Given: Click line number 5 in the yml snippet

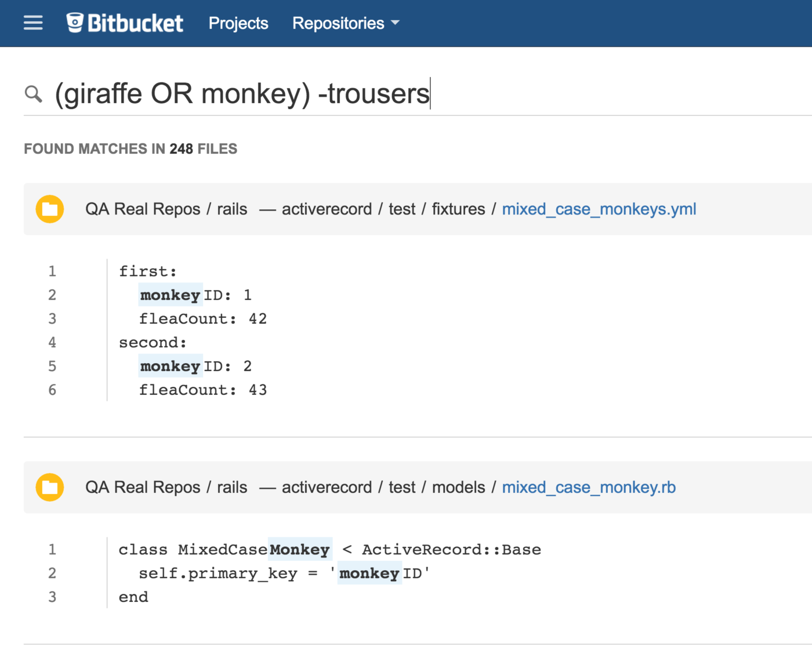Looking at the screenshot, I should [52, 366].
